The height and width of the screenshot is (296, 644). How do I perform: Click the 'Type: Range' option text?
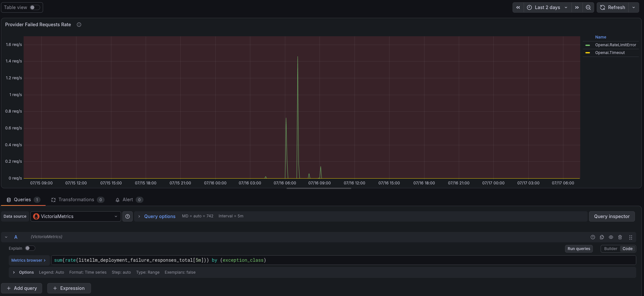[148, 272]
